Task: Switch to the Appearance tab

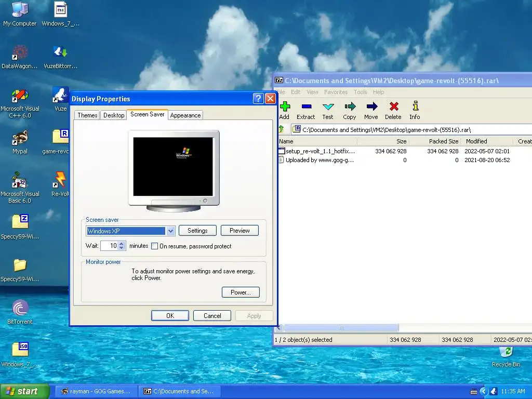Action: click(185, 115)
